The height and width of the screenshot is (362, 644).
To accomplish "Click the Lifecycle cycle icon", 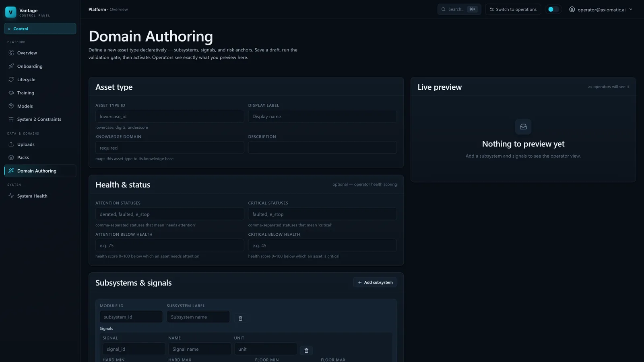I will pos(11,79).
